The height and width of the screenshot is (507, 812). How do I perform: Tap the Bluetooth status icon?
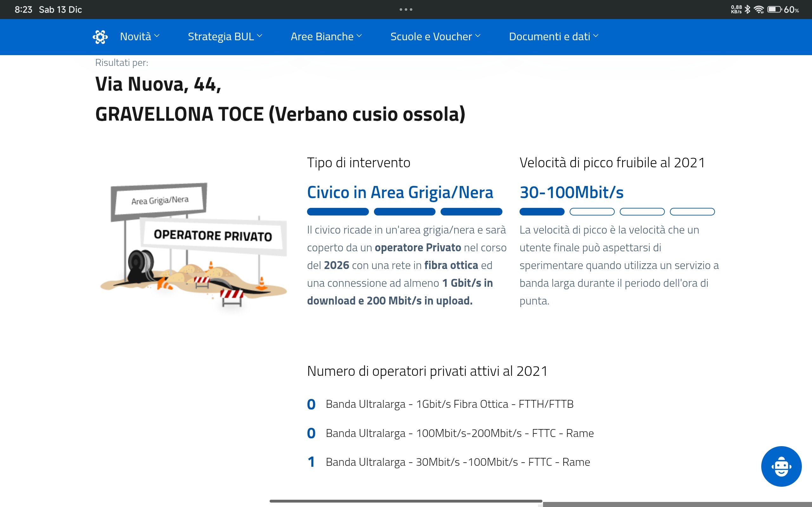(747, 10)
